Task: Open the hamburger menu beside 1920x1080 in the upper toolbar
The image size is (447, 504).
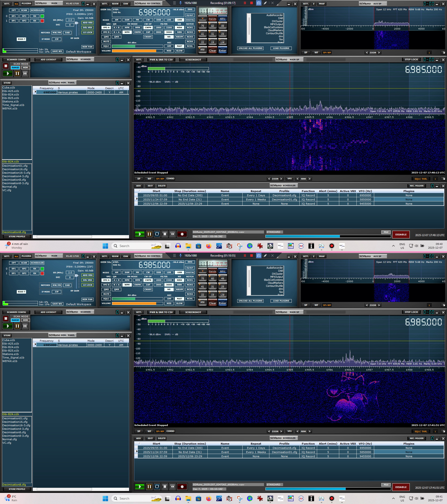Action: click(174, 3)
